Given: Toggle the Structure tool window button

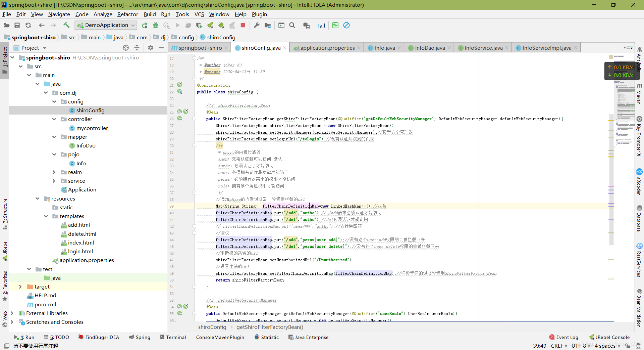Looking at the screenshot, I should (x=5, y=211).
